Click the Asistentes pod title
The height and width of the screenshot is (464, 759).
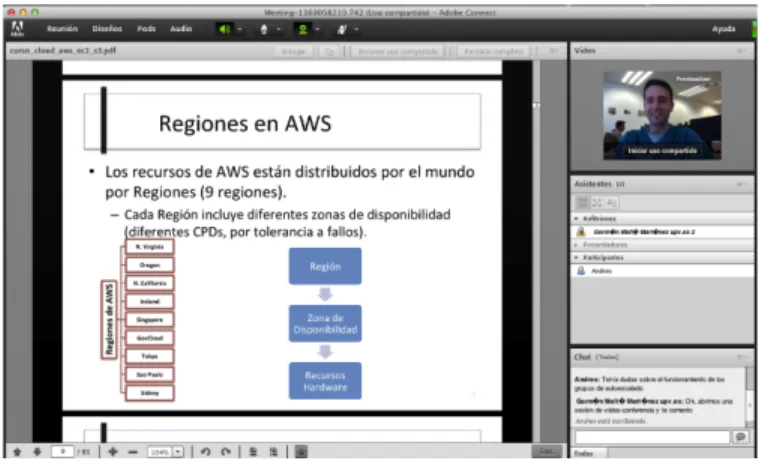coord(593,184)
